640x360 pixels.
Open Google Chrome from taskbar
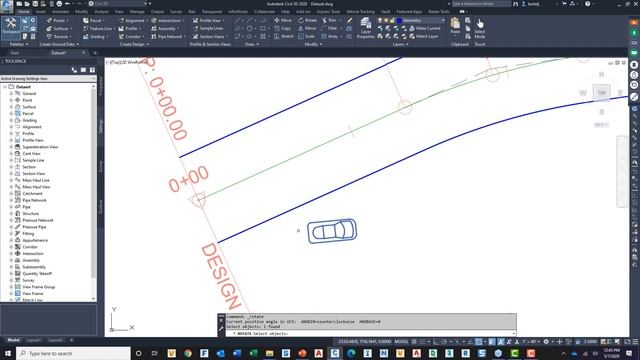(188, 353)
